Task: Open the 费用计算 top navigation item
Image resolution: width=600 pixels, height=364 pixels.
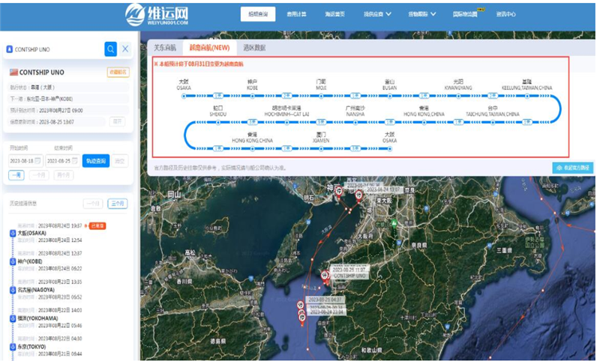Action: click(x=296, y=14)
